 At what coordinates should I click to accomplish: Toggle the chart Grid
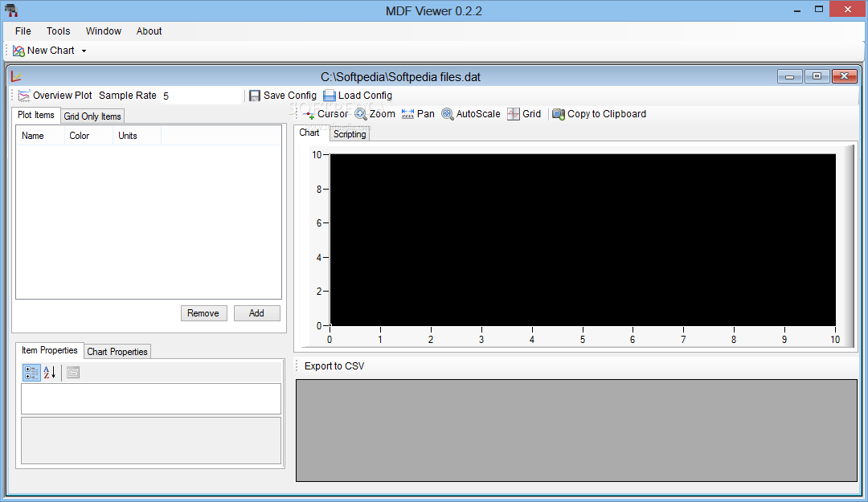pyautogui.click(x=524, y=114)
